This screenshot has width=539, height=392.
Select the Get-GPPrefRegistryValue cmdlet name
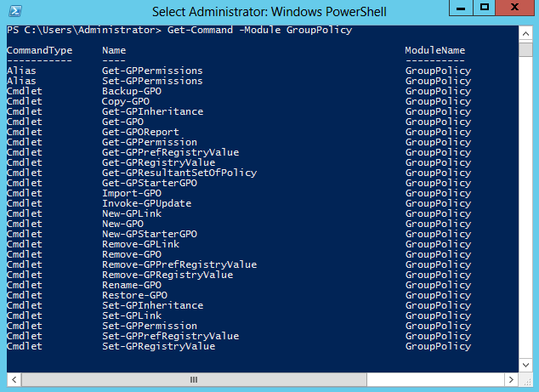pyautogui.click(x=171, y=152)
